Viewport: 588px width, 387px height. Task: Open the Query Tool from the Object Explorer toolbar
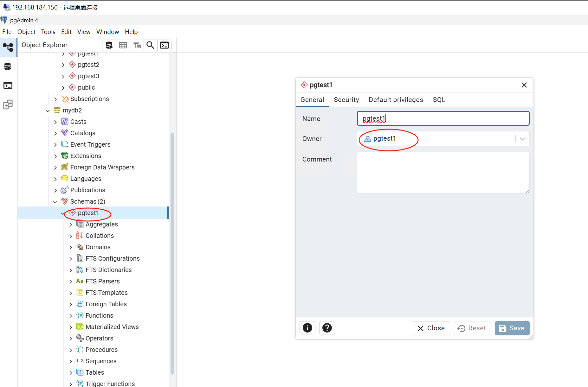coord(109,45)
